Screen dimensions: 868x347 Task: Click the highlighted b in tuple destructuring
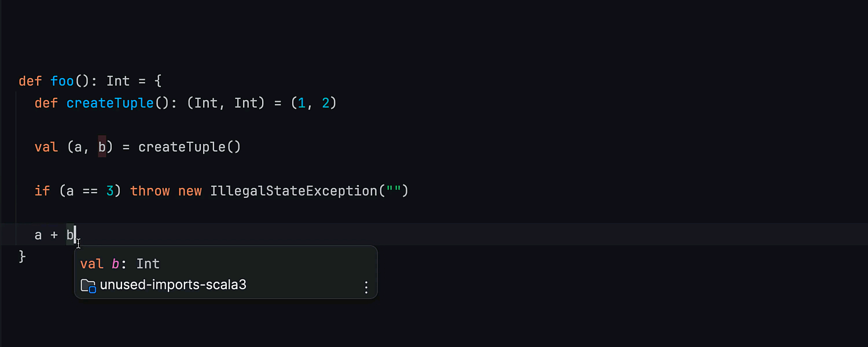(102, 147)
